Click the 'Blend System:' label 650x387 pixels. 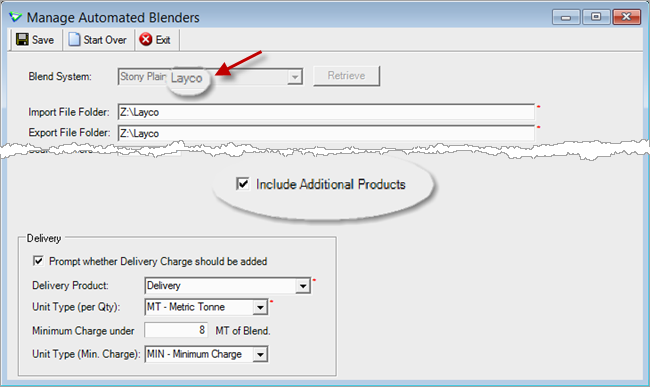point(60,77)
